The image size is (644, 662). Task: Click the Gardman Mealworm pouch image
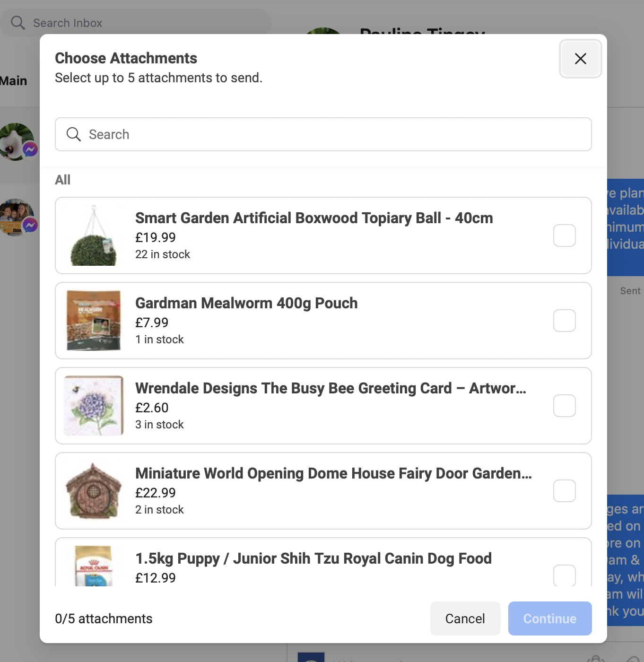[x=94, y=321]
